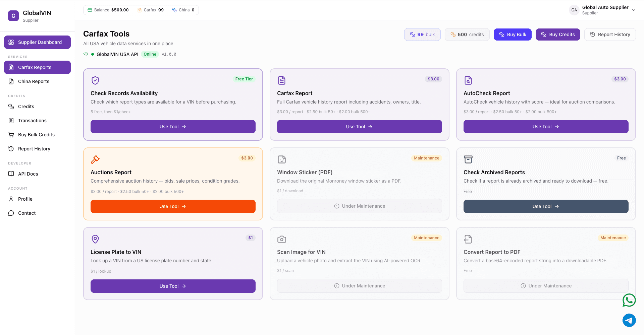This screenshot has width=644, height=335.
Task: Click the Online status badge next to GlobalVIN USA API
Action: click(150, 54)
